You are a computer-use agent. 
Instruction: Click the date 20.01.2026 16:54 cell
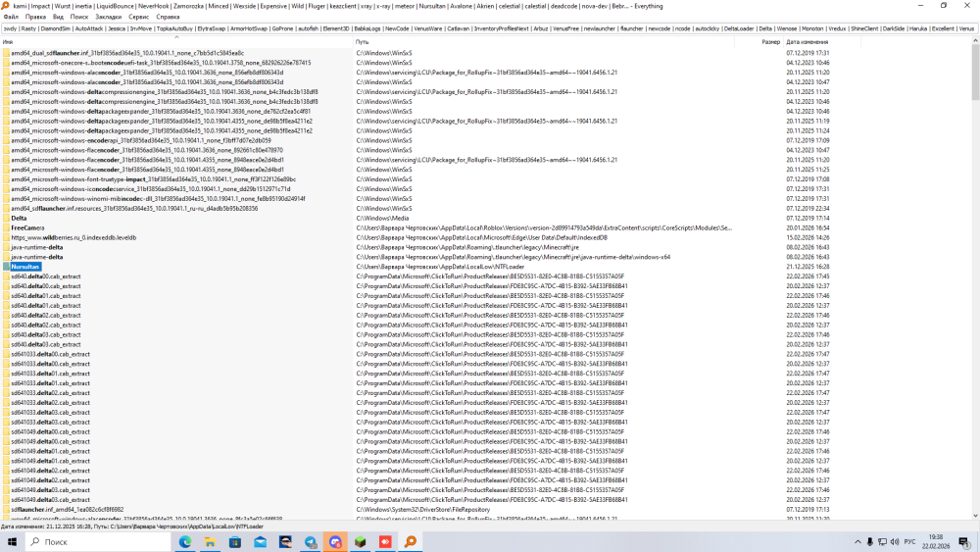coord(808,228)
